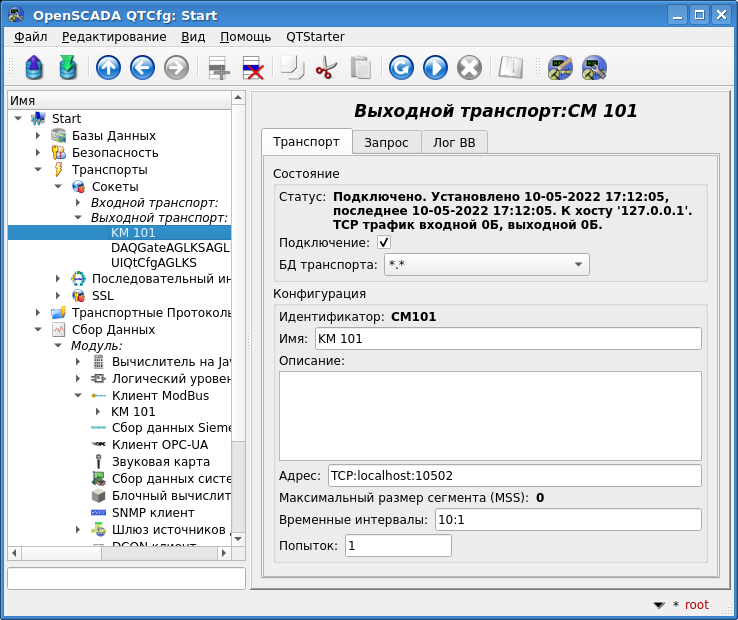Image resolution: width=738 pixels, height=620 pixels.
Task: Switch to the Запрос tab
Action: (386, 142)
